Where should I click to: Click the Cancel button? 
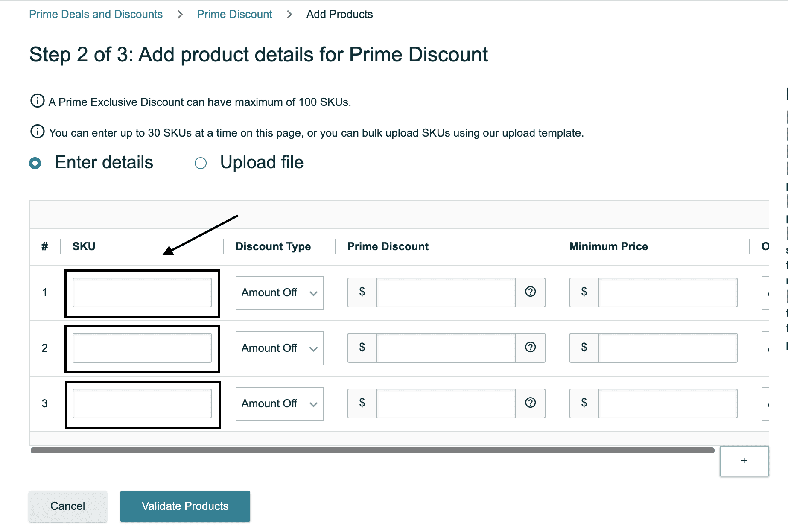tap(68, 506)
